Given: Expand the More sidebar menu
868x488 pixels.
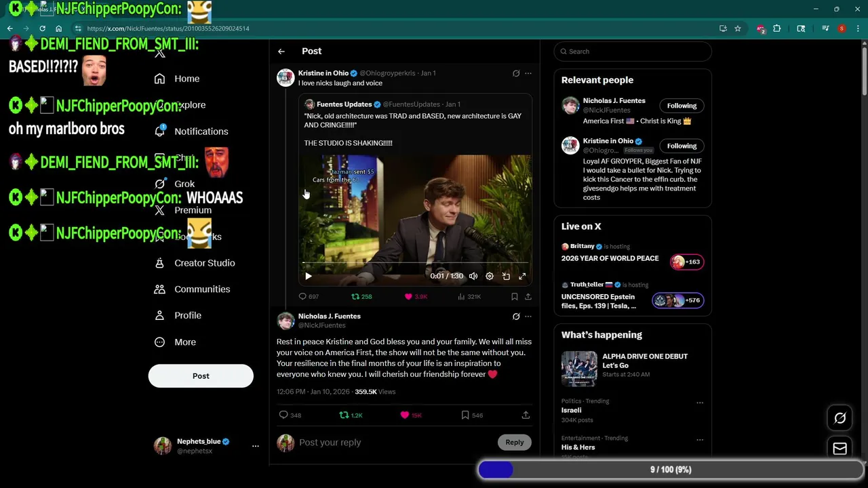Looking at the screenshot, I should pyautogui.click(x=175, y=342).
